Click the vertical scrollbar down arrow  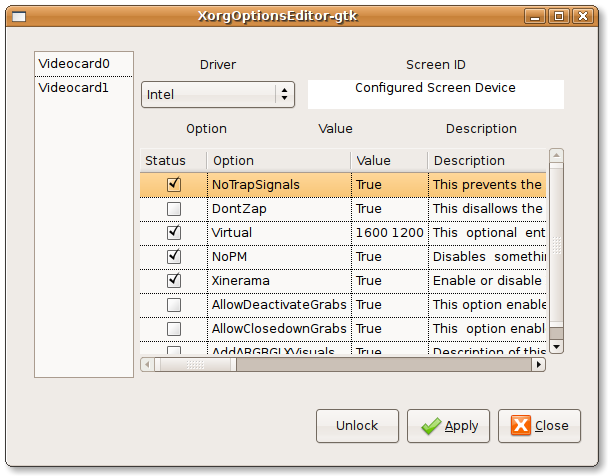click(x=556, y=348)
